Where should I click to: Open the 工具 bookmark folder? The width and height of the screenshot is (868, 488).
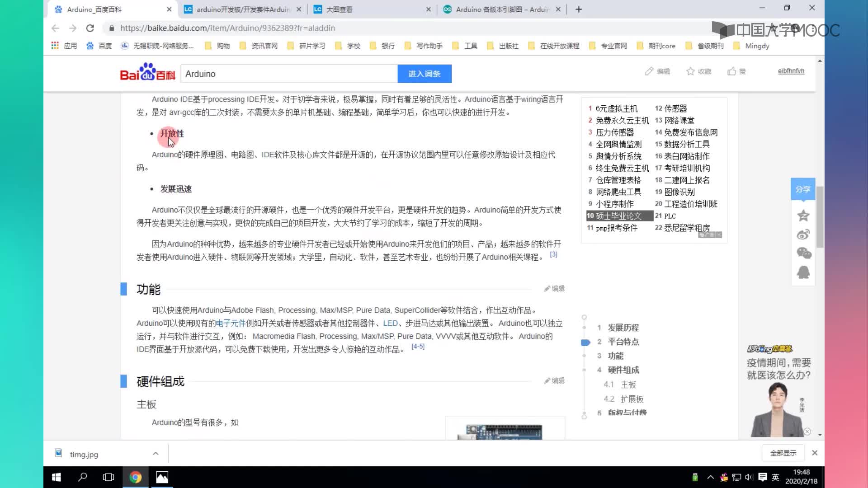click(465, 46)
